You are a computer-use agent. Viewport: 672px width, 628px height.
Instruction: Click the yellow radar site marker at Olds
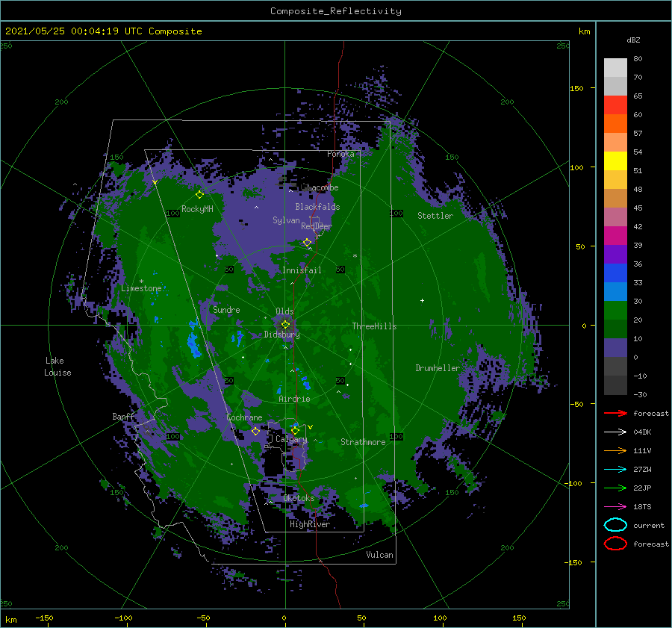tap(285, 325)
